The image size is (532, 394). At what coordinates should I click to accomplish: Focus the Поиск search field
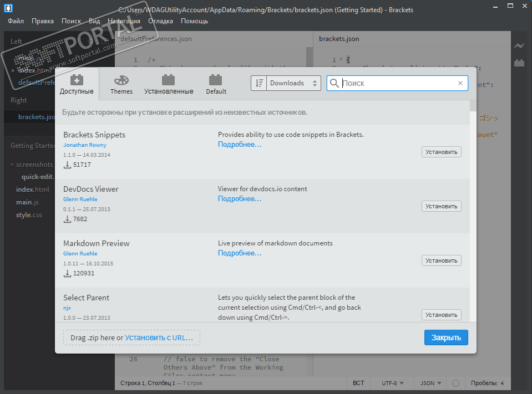(398, 83)
